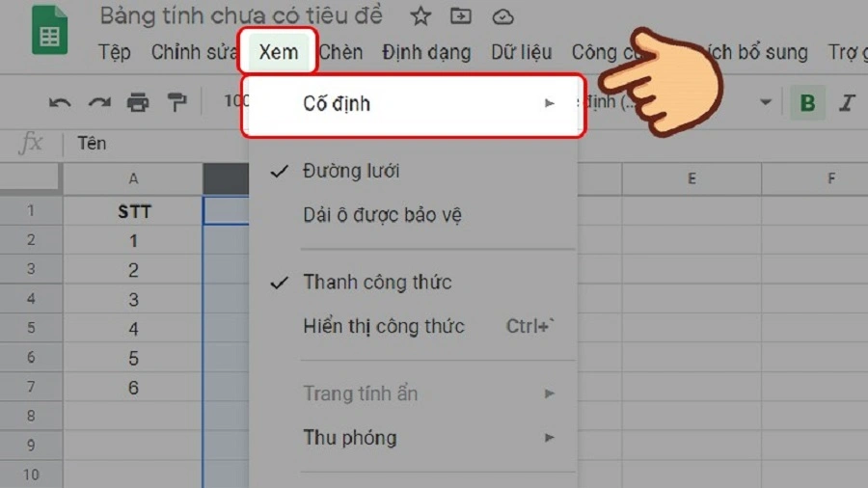Open the font dropdown arrow
This screenshot has width=868, height=488.
(766, 102)
